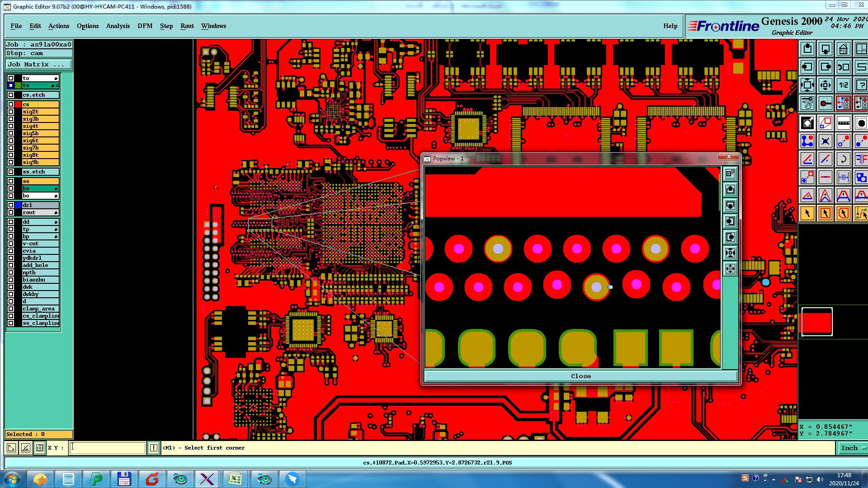Click the rotate arrow tool icon

(843, 159)
